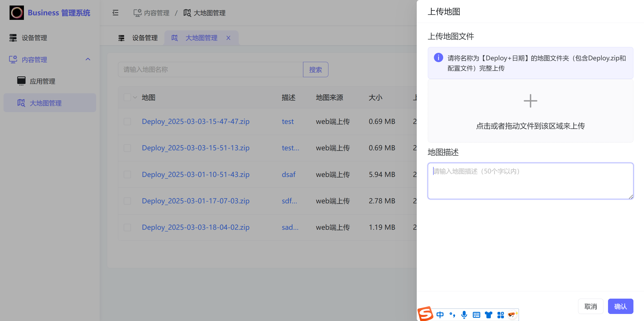Click the 搜索 search button

coord(316,69)
